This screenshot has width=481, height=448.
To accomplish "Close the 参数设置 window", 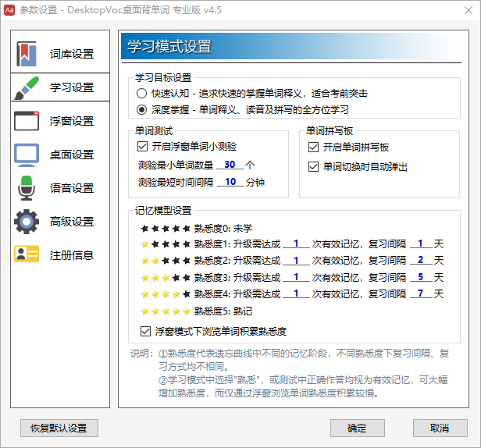I will pos(469,10).
